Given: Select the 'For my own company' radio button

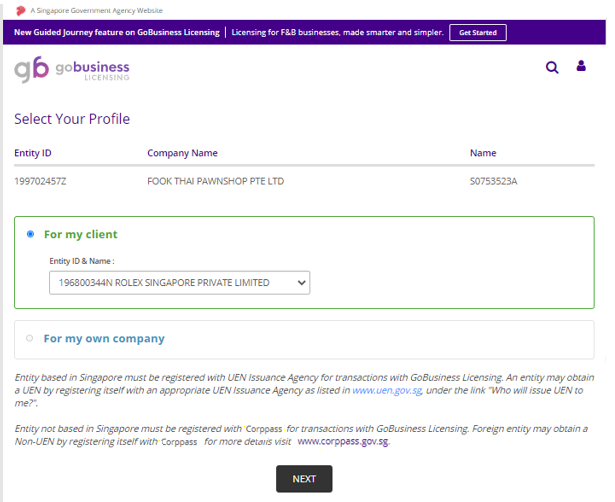Looking at the screenshot, I should coord(30,338).
